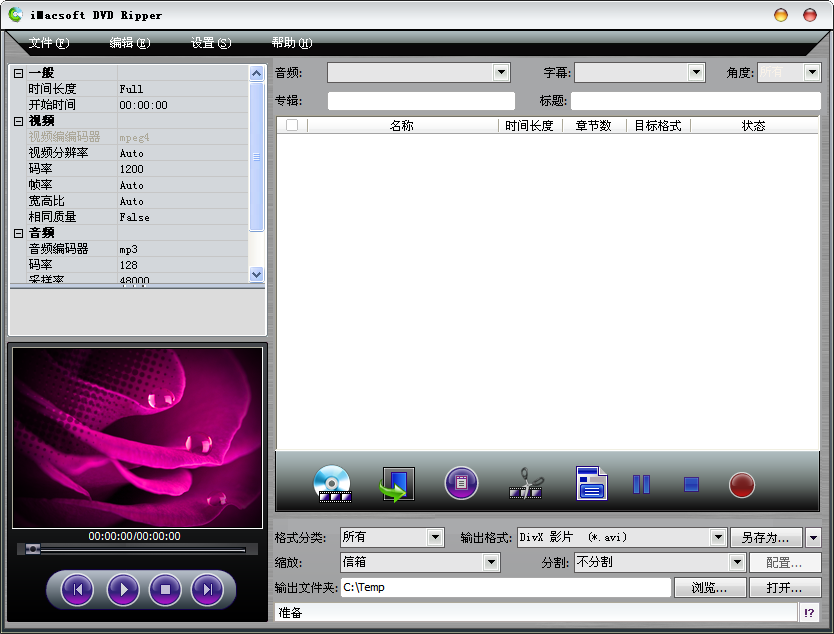Click the red record start button

tap(741, 485)
